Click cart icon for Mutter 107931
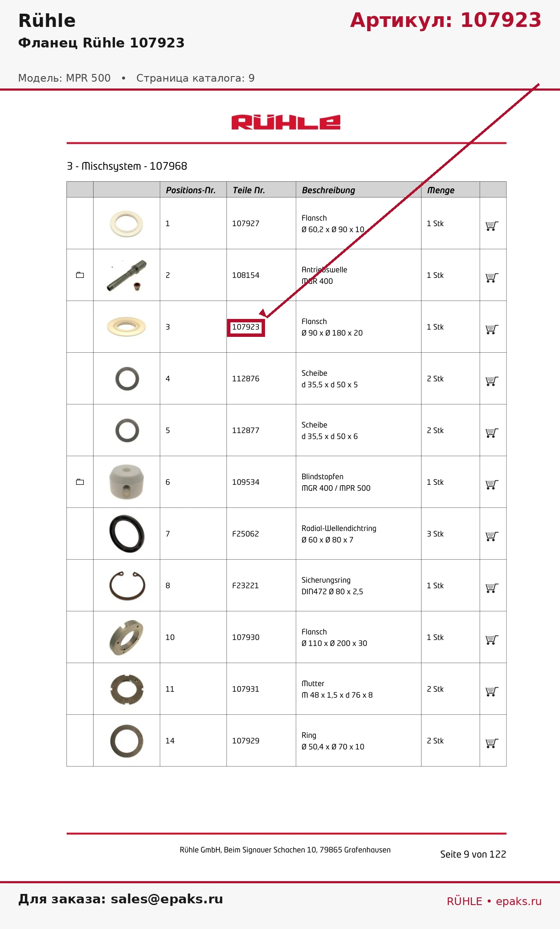Image resolution: width=560 pixels, height=929 pixels. click(492, 691)
